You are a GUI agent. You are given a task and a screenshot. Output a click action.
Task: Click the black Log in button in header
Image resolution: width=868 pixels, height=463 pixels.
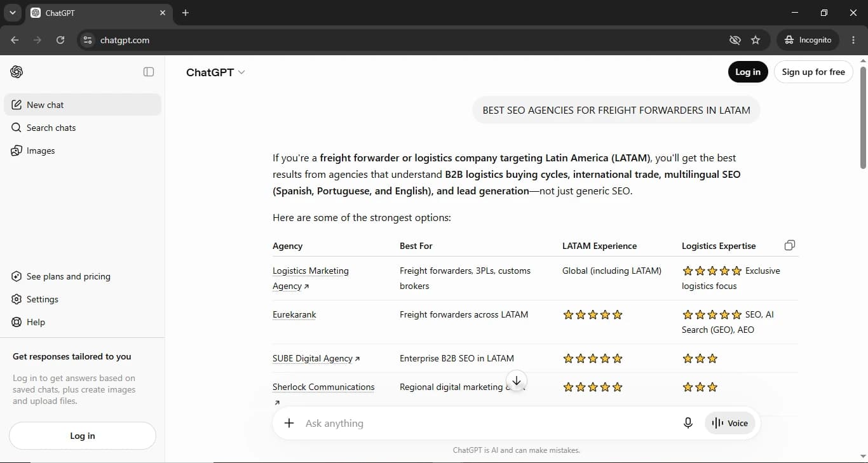pos(748,72)
